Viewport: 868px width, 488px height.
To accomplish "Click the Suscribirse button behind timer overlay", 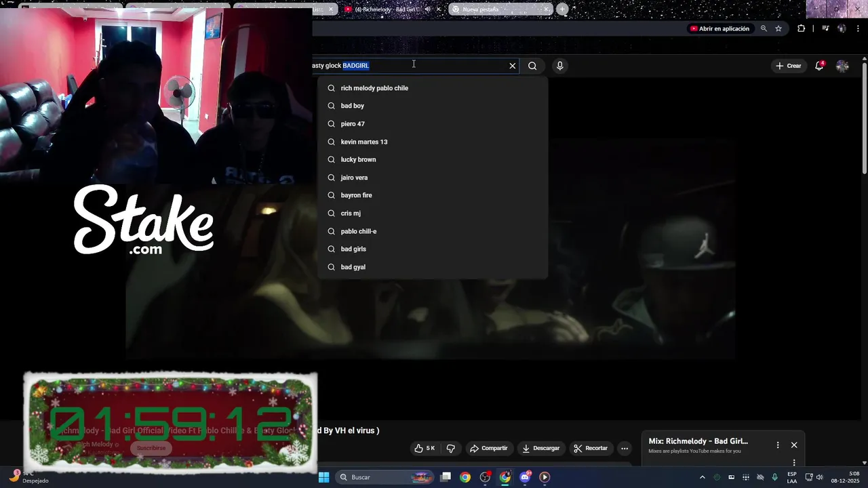I will (x=151, y=448).
